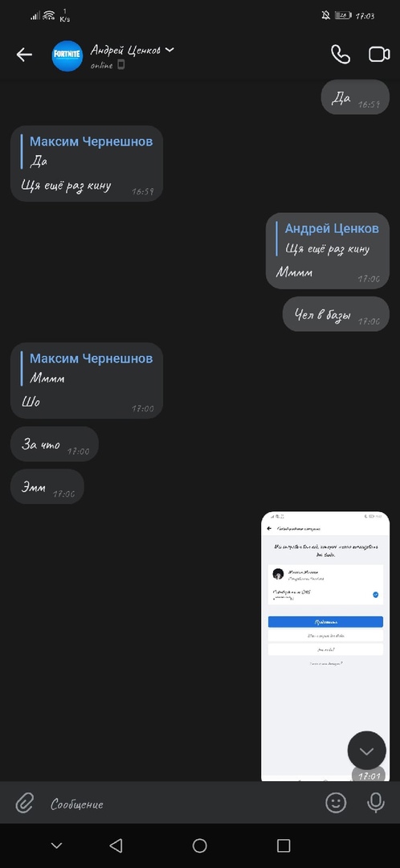Viewport: 400px width, 868px height.
Task: Select the message bubble 'Эмм'
Action: pyautogui.click(x=47, y=486)
